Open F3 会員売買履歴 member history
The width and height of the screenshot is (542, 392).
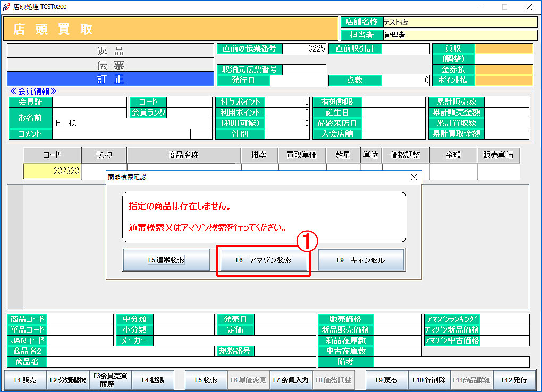pos(110,380)
